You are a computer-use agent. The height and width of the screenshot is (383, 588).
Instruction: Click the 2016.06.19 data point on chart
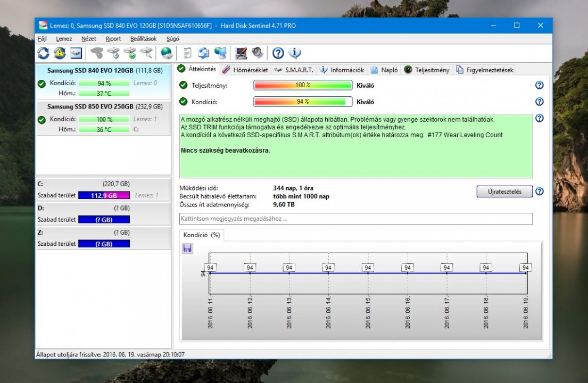pyautogui.click(x=525, y=273)
